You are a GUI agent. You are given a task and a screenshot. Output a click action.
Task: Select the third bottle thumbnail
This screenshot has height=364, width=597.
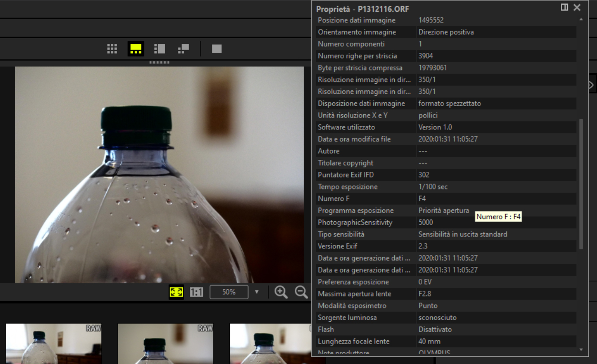[270, 344]
